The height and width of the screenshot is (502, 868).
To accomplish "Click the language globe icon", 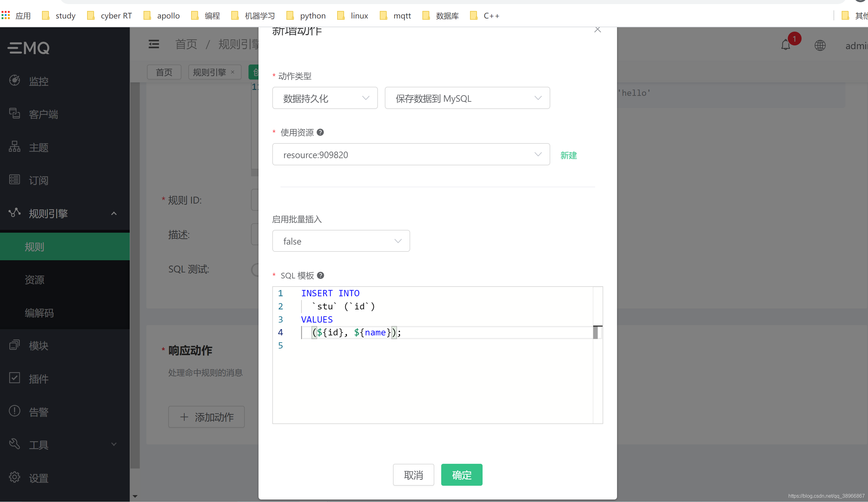I will pyautogui.click(x=820, y=45).
